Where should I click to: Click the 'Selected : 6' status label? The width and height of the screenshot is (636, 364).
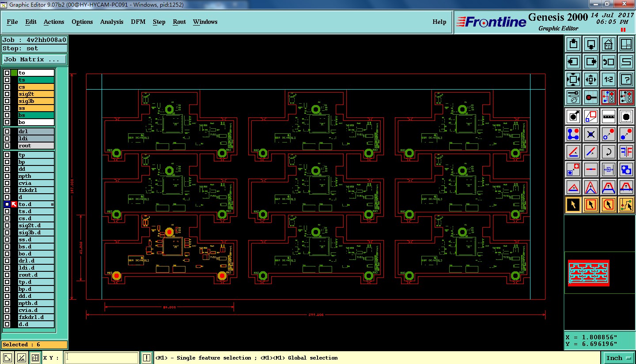click(34, 345)
